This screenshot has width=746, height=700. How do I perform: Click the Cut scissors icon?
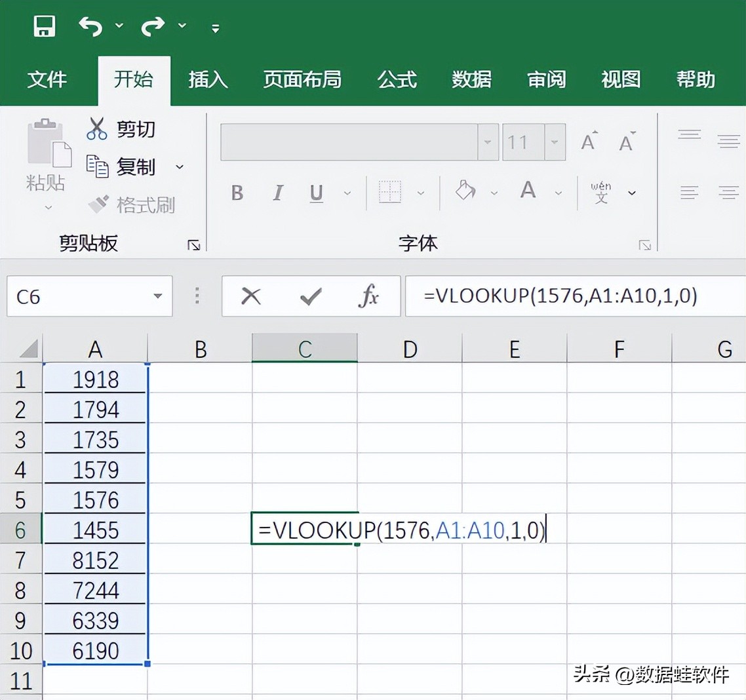(96, 128)
